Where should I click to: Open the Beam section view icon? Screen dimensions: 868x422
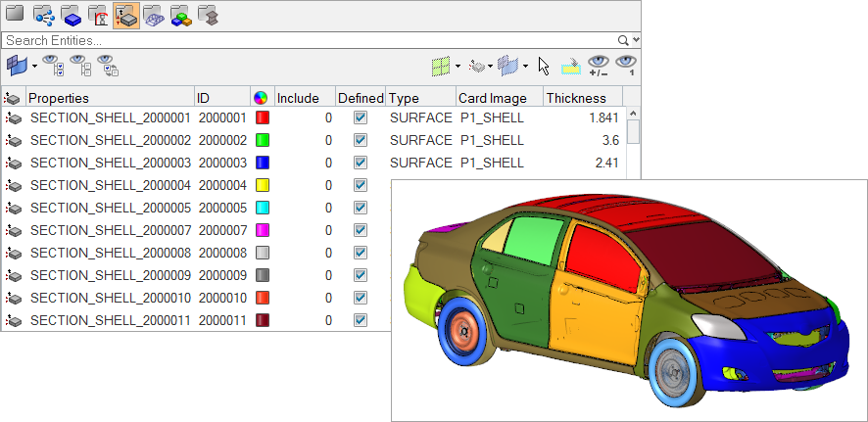(208, 15)
